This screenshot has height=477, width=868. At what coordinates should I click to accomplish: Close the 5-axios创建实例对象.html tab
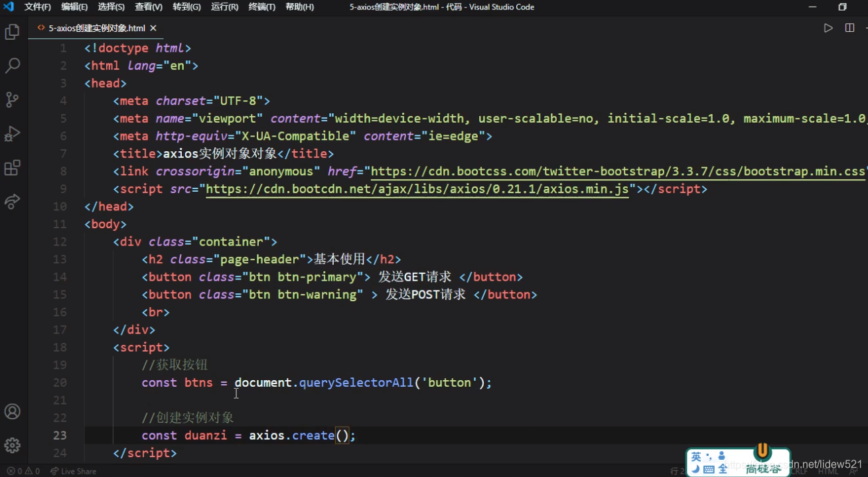click(153, 28)
